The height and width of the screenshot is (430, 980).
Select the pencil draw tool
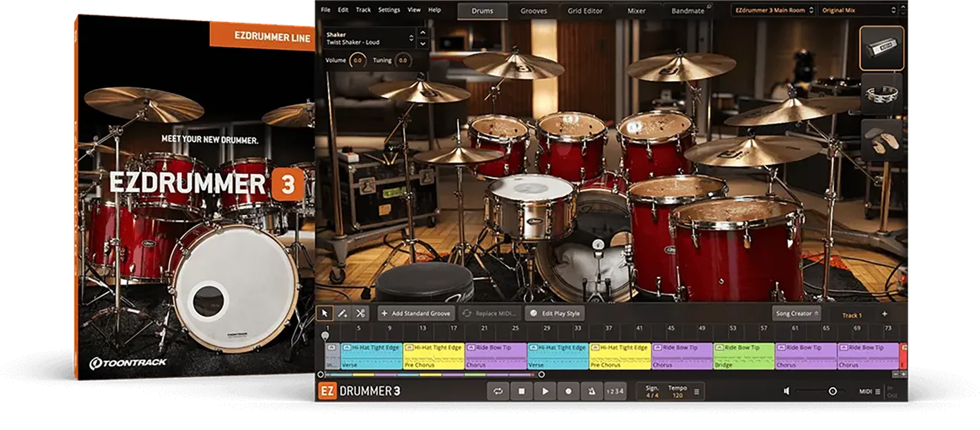[x=343, y=313]
